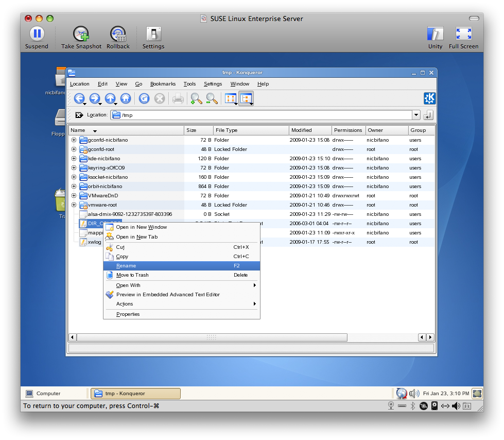Suspend the virtual machine
This screenshot has width=504, height=440.
37,38
